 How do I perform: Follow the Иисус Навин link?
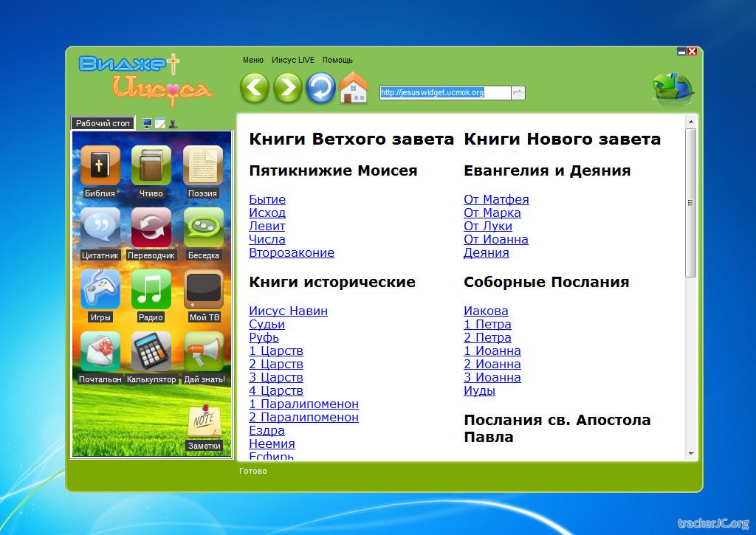(x=288, y=311)
